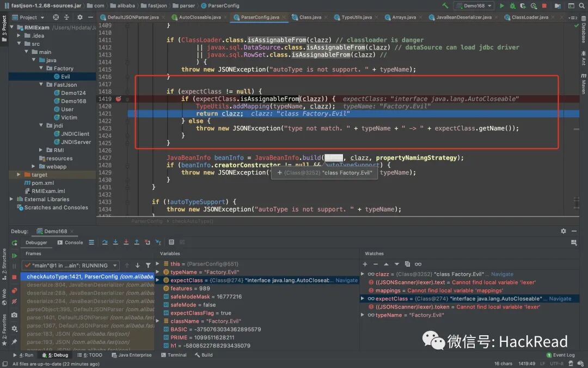Resume program in the debug sidebar
The width and height of the screenshot is (588, 368).
[x=14, y=256]
